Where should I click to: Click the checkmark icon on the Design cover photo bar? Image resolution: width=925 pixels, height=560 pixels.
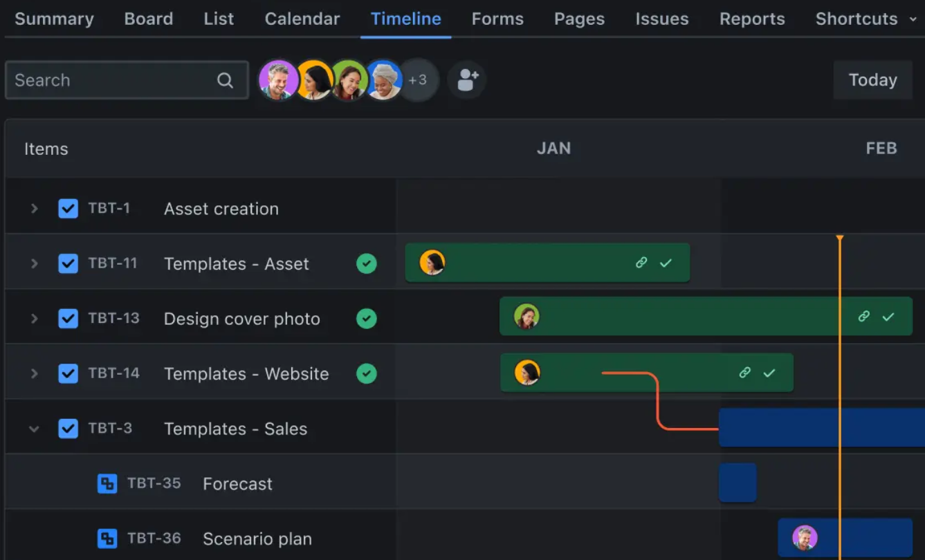click(x=888, y=317)
